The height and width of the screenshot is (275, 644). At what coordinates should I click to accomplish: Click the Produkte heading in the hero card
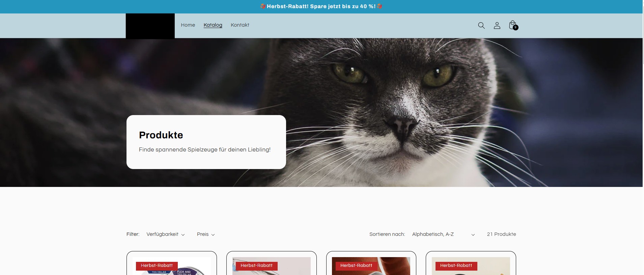(x=161, y=135)
